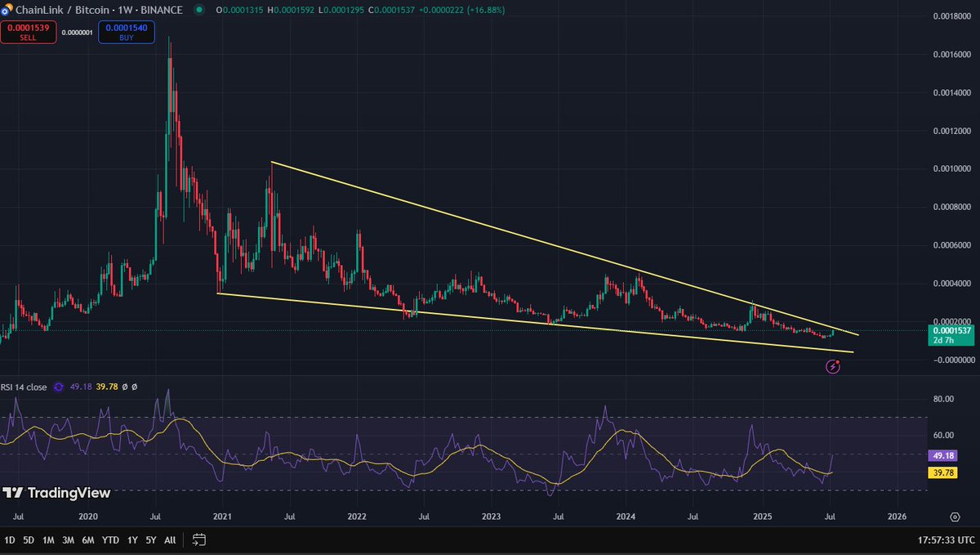Image resolution: width=980 pixels, height=555 pixels.
Task: Click the 0.0008000 price axis label
Action: (952, 207)
